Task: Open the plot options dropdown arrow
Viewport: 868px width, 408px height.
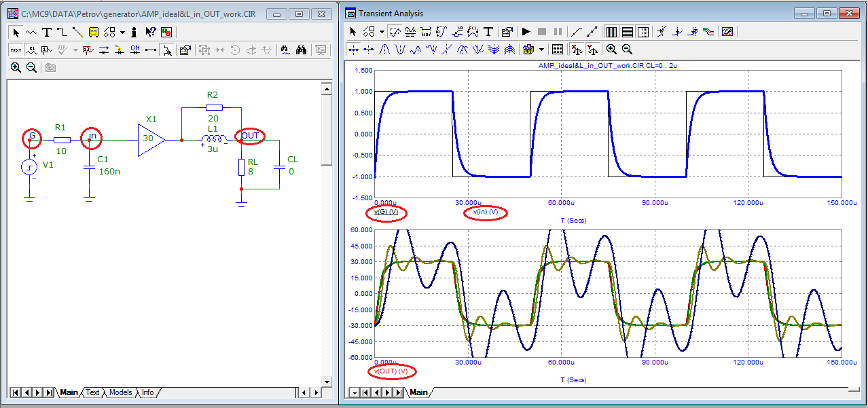Action: pos(541,50)
